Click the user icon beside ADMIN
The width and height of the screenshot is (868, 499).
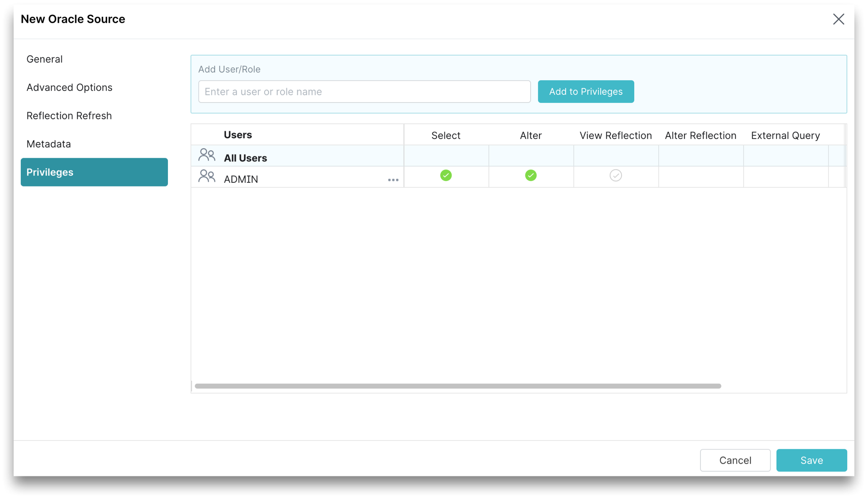coord(207,176)
